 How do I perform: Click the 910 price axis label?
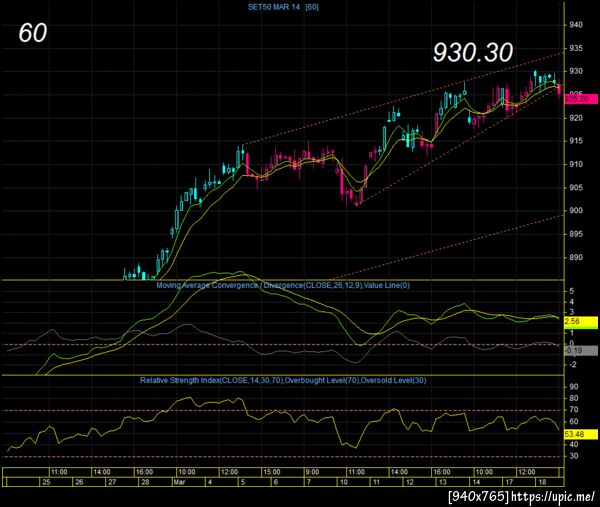(576, 164)
